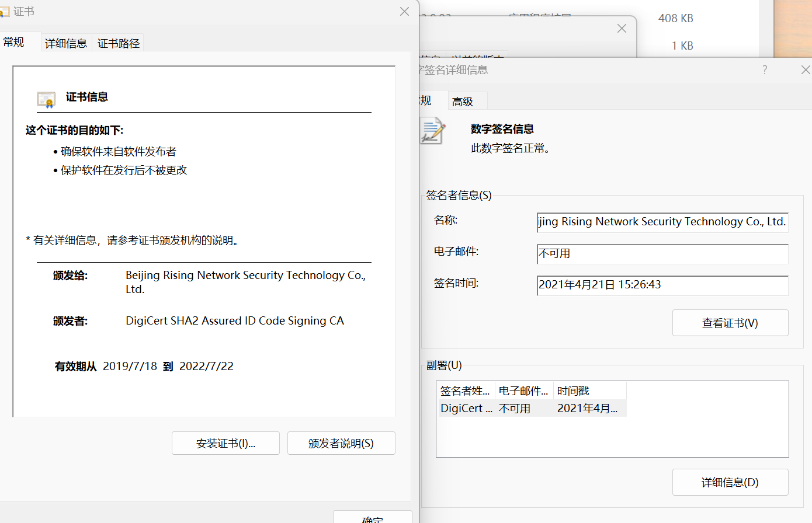812x523 pixels.
Task: Click the 保护软件在发行后不被更改 purpose line
Action: pyautogui.click(x=124, y=170)
